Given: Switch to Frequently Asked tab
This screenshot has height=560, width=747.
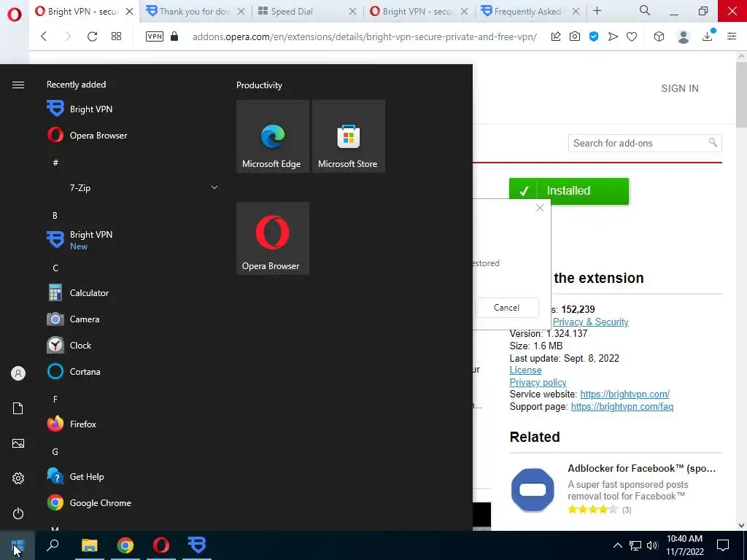Looking at the screenshot, I should pos(528,12).
